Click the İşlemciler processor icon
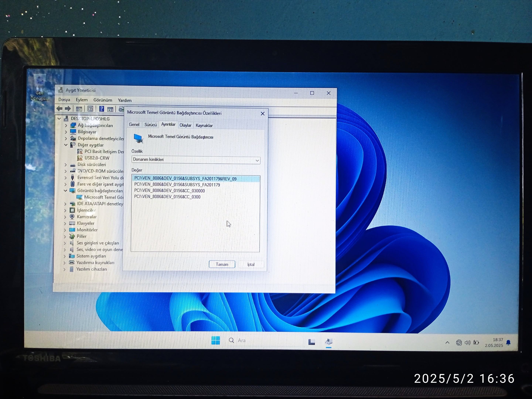The height and width of the screenshot is (399, 532). [72, 210]
